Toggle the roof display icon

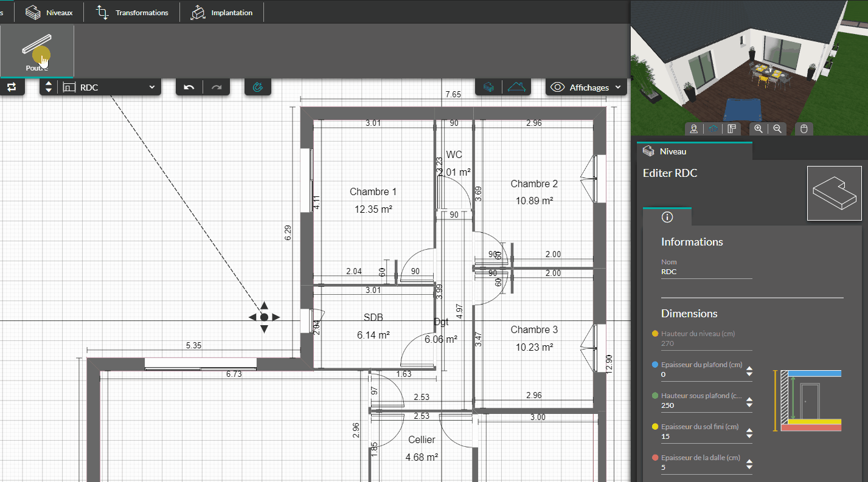pos(517,88)
